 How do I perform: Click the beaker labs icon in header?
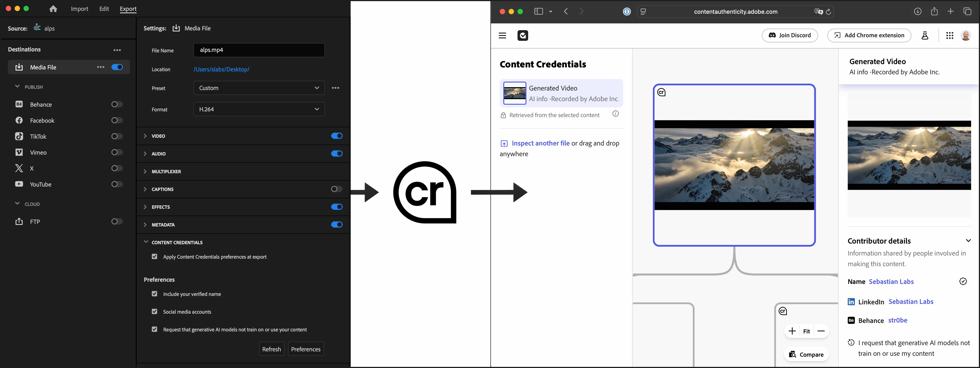(925, 35)
